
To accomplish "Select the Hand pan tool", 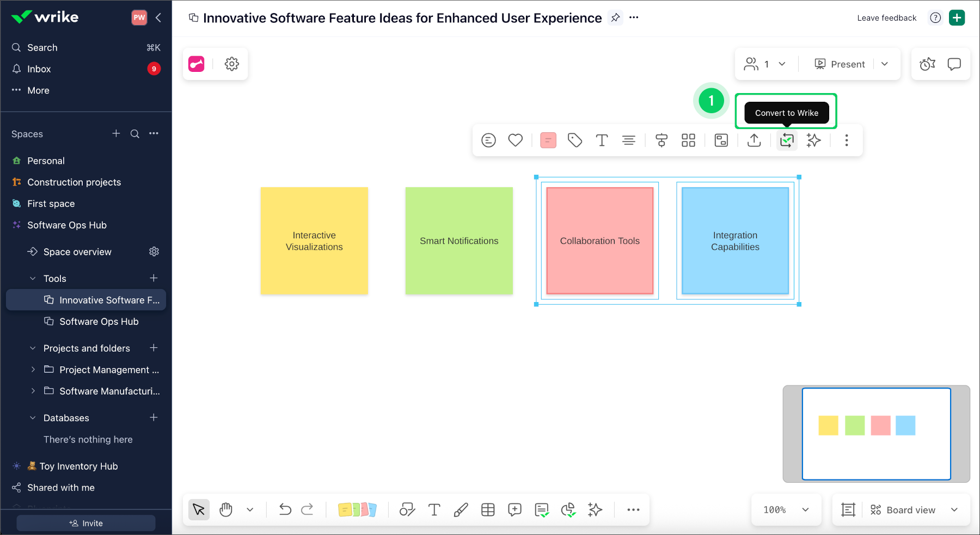I will pyautogui.click(x=226, y=509).
